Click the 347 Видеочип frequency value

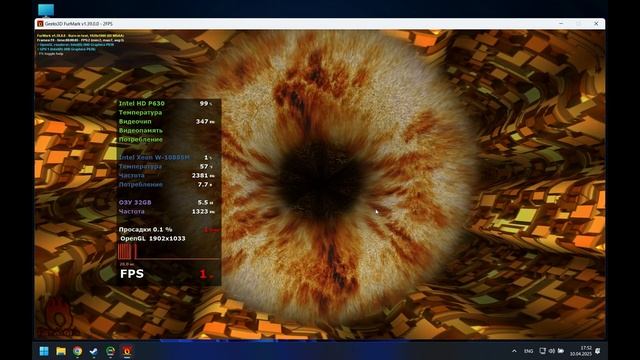coord(202,122)
